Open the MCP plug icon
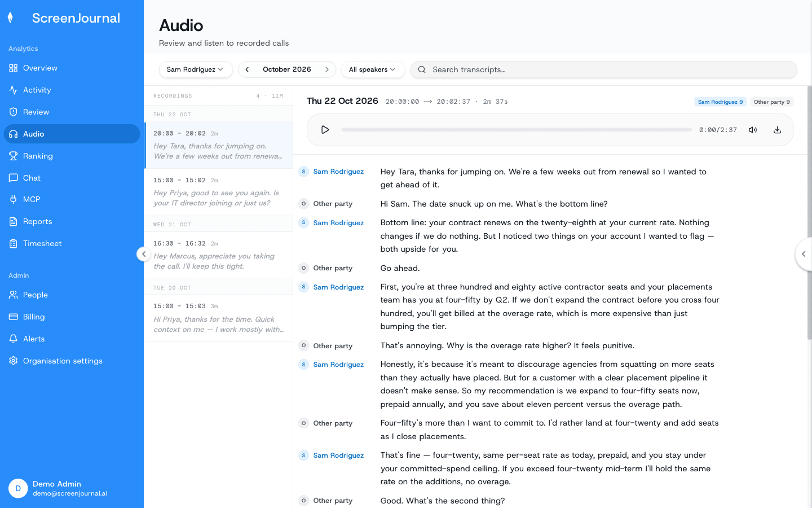The image size is (812, 508). tap(14, 200)
